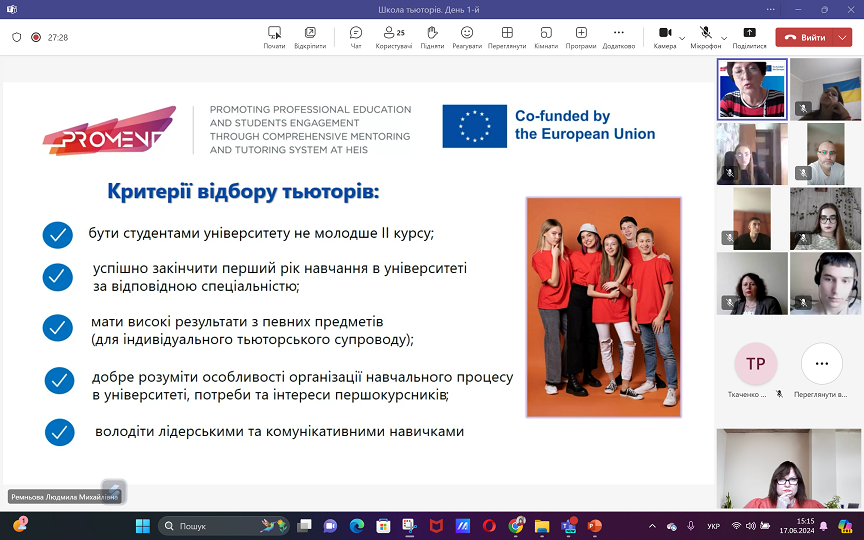Raise hand with Підняти button
864x540 pixels.
pos(432,37)
